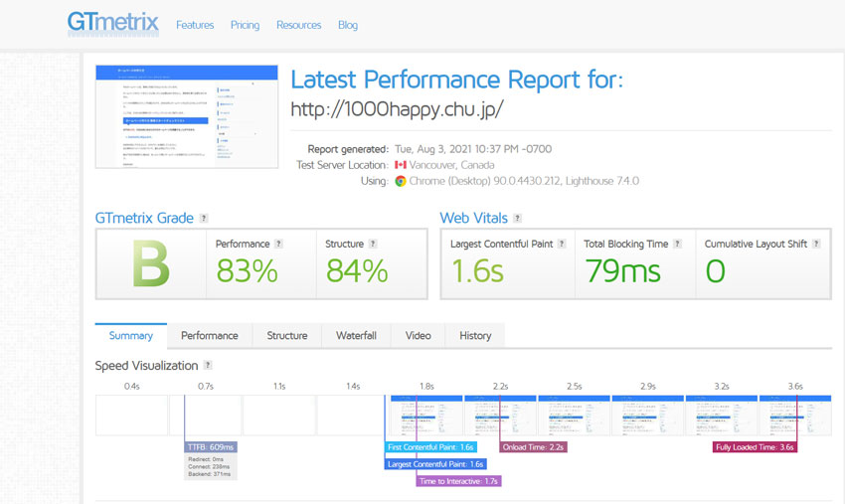Click the First Contentful Paint: 1.6s marker
Screen dimensions: 845x504
[430, 447]
